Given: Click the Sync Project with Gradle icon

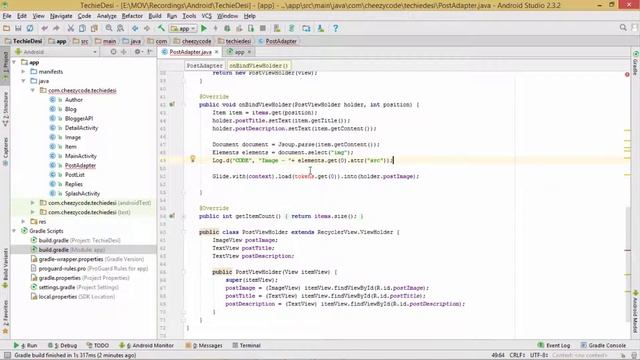Looking at the screenshot, I should tap(291, 28).
